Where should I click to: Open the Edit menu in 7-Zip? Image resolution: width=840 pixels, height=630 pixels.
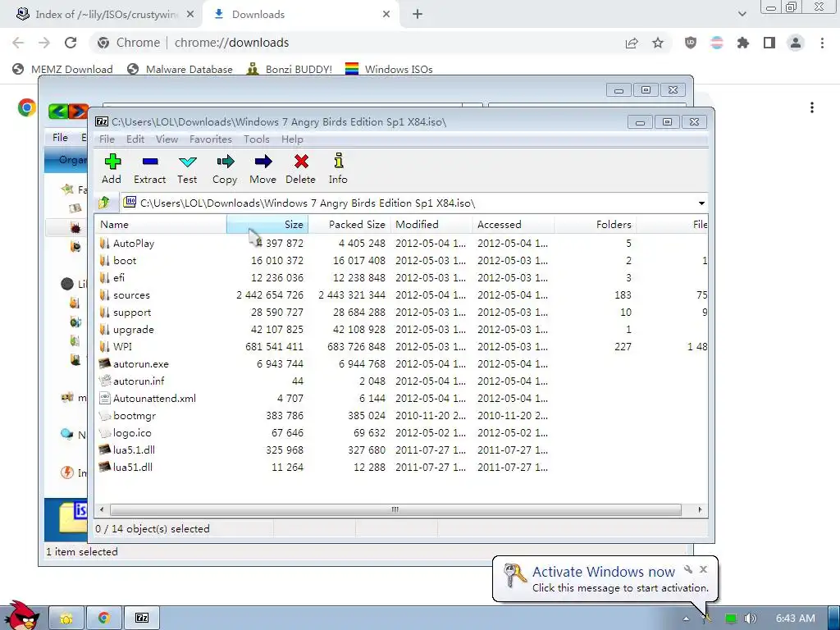(x=135, y=139)
